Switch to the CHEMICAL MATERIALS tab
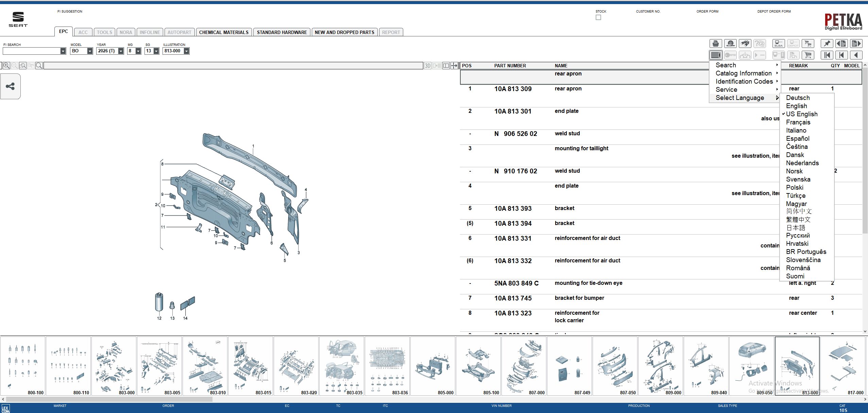This screenshot has width=868, height=413. point(224,32)
